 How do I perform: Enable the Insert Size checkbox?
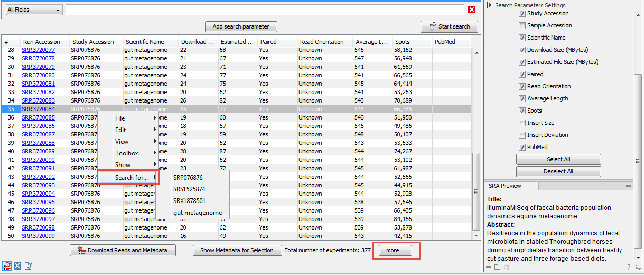coord(522,123)
